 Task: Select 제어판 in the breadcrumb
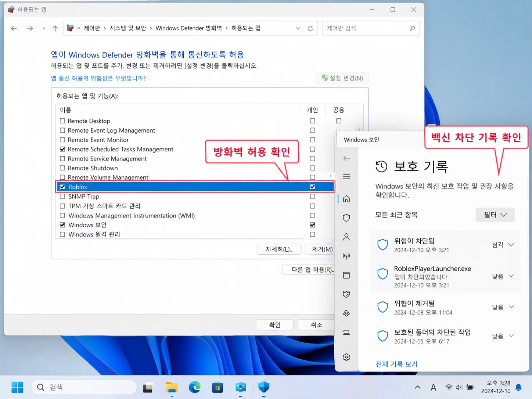point(92,28)
